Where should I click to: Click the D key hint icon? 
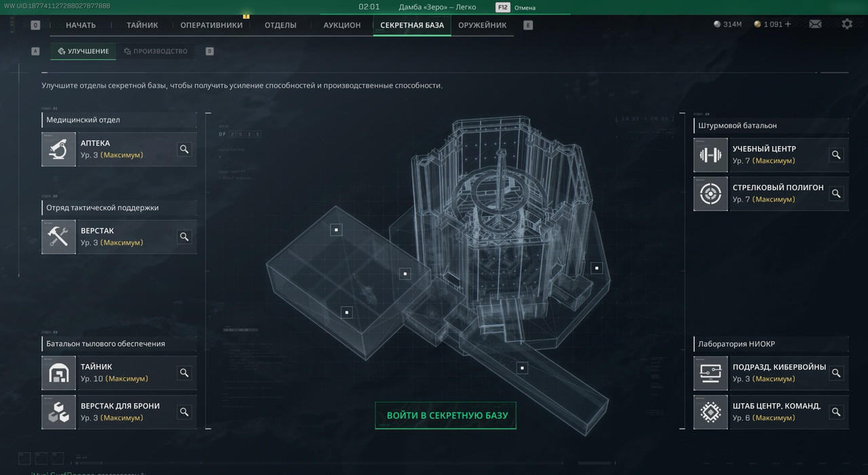(210, 51)
